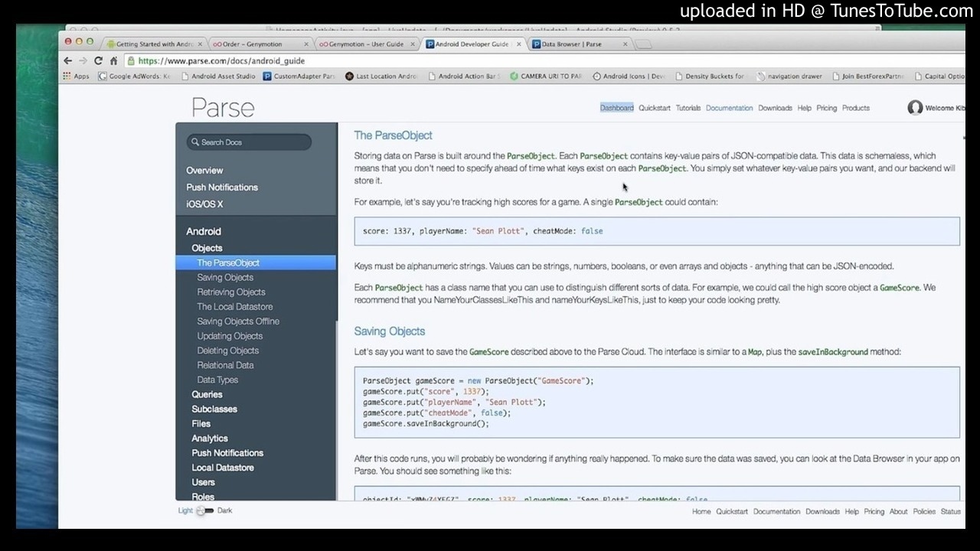The image size is (980, 551).
Task: Open the first Push Notifications sidebar entry
Action: 222,187
